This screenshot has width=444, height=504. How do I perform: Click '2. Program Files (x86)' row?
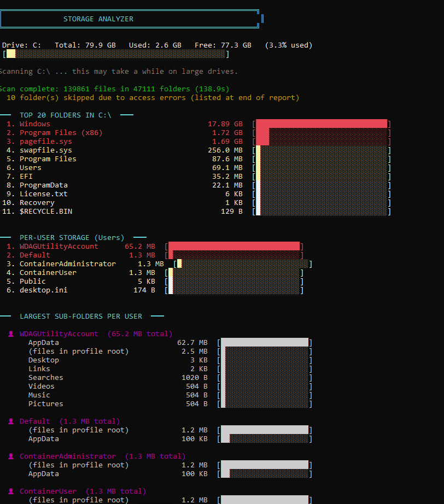click(196, 132)
